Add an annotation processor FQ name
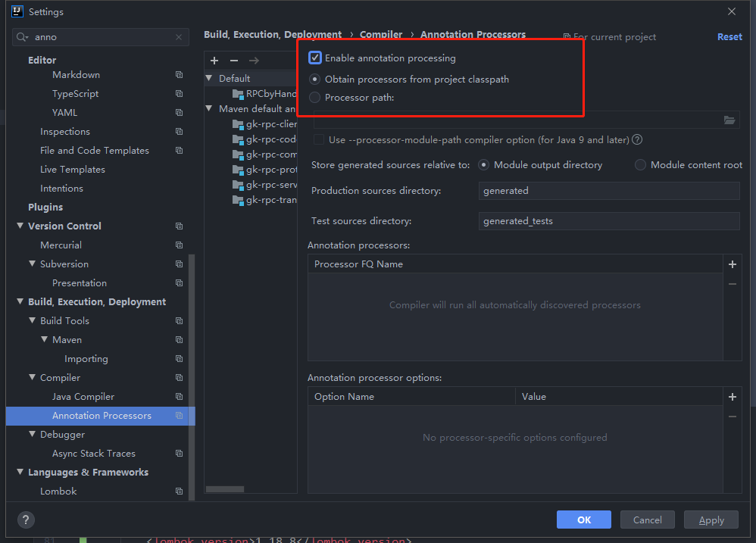 pos(733,264)
